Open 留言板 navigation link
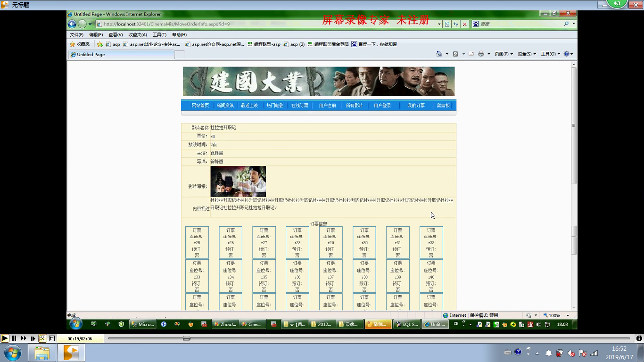 pyautogui.click(x=443, y=106)
